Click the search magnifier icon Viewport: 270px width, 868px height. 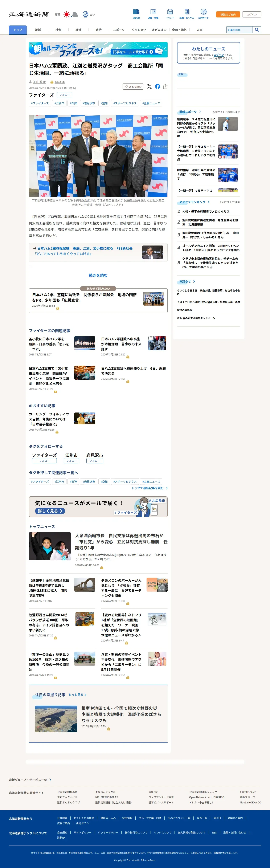pyautogui.click(x=257, y=30)
